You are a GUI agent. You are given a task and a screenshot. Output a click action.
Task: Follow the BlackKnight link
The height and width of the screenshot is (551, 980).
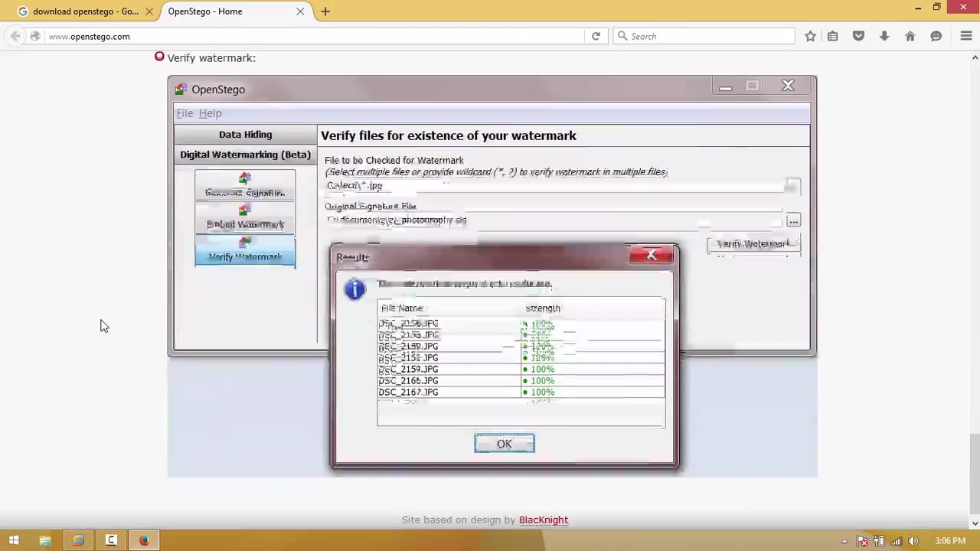[544, 520]
